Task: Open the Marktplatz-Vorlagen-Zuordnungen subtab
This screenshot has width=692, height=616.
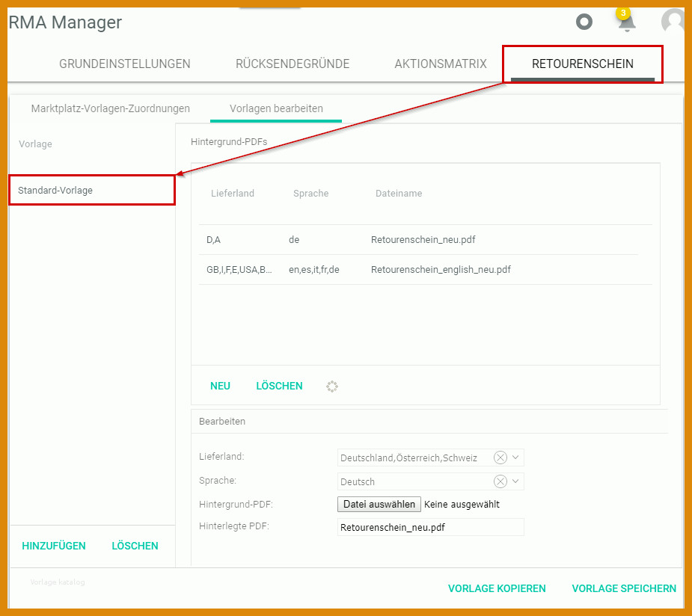Action: point(110,108)
